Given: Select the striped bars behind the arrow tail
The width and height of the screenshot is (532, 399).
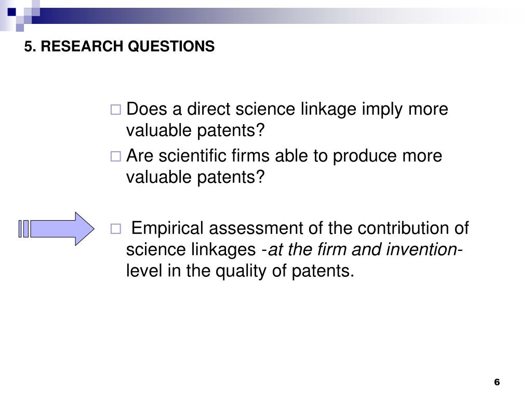Looking at the screenshot, I should click(x=24, y=229).
